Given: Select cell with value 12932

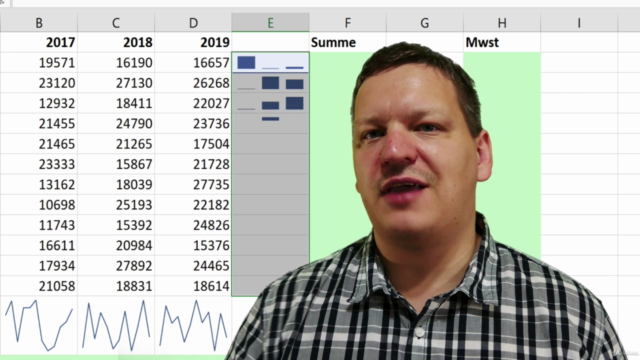Looking at the screenshot, I should 39,103.
